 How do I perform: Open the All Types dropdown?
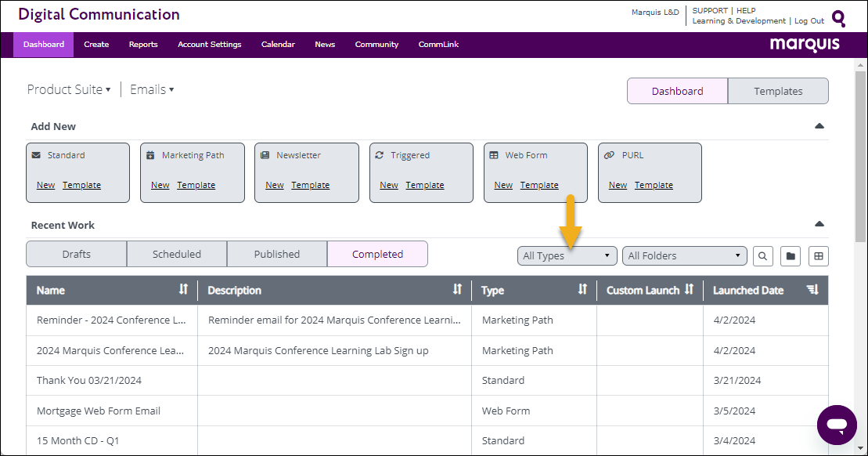567,256
